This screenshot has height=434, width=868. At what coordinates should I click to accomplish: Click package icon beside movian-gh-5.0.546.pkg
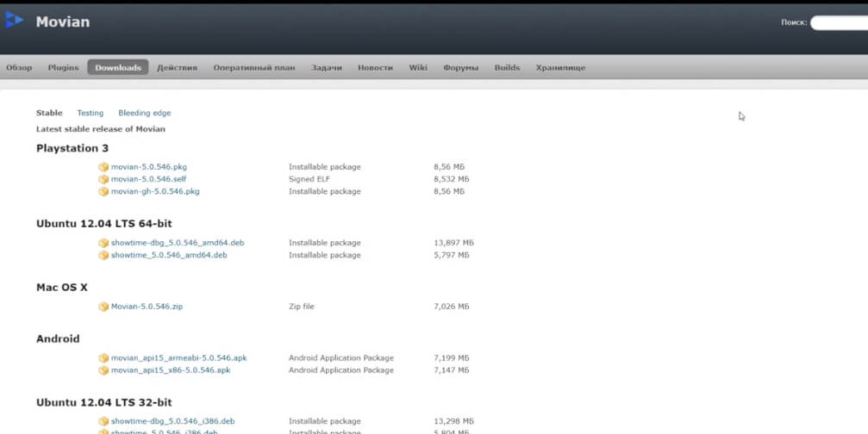pos(103,191)
